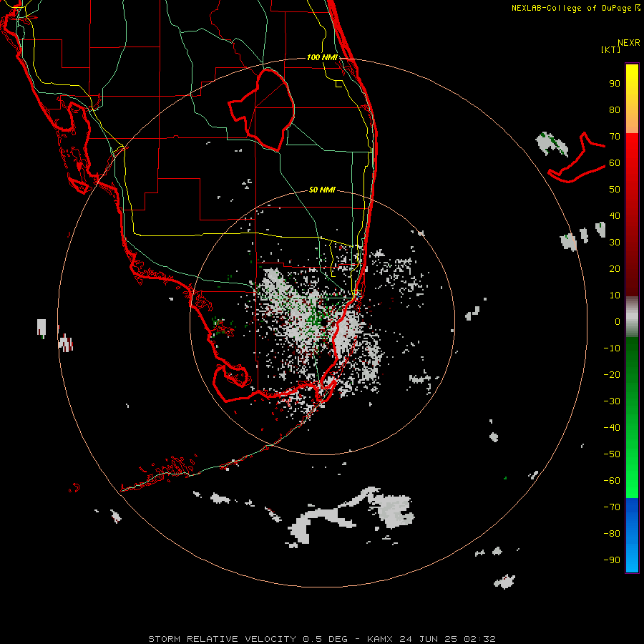Click the large gray echo south of the Keys

(x=351, y=515)
